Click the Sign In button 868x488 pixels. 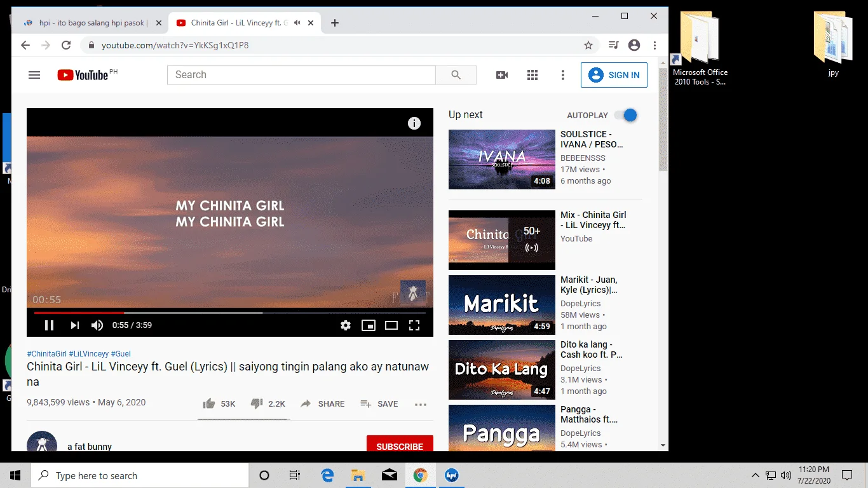(614, 75)
